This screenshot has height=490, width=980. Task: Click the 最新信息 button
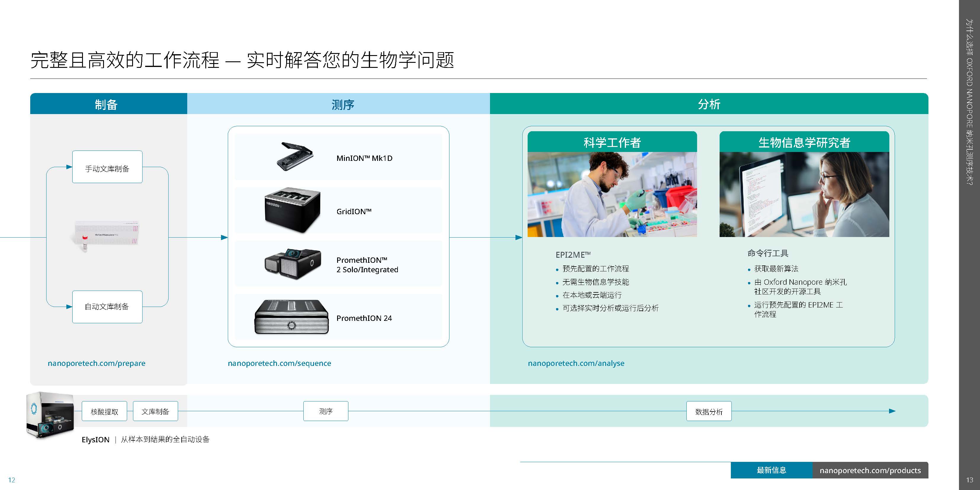(771, 470)
